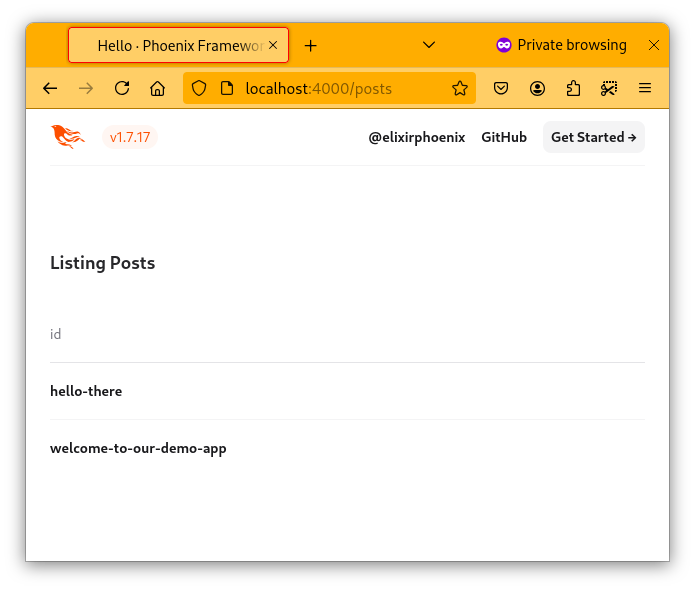Screen dimensions: 695x590
Task: Open the GitHub link
Action: [x=504, y=137]
